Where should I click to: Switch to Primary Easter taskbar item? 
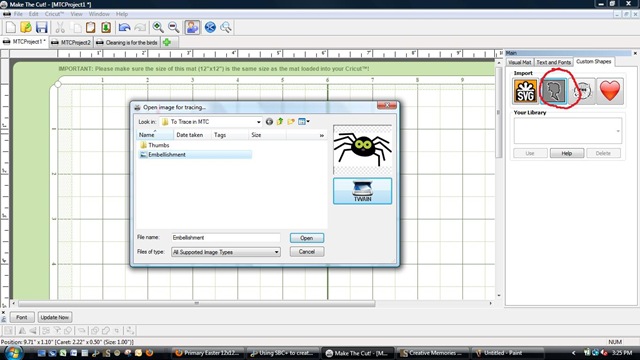tap(209, 353)
